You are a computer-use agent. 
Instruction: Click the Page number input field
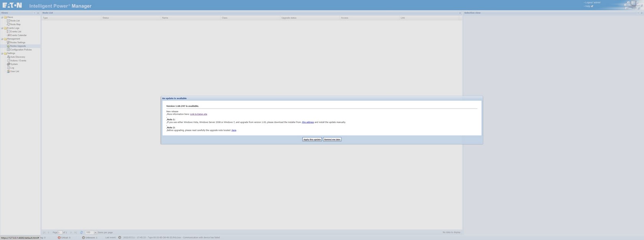click(60, 232)
